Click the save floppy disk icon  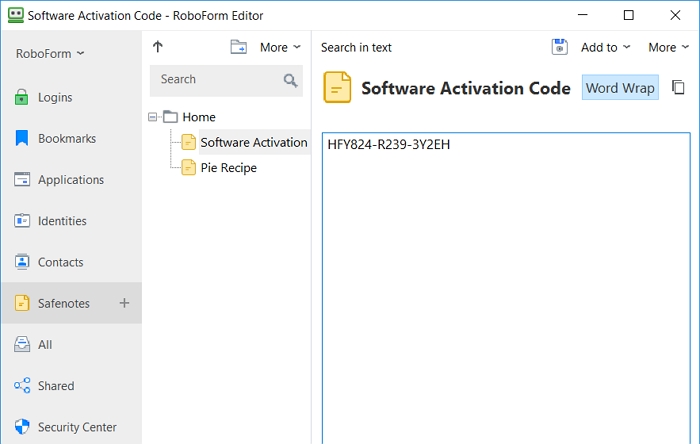click(x=559, y=47)
